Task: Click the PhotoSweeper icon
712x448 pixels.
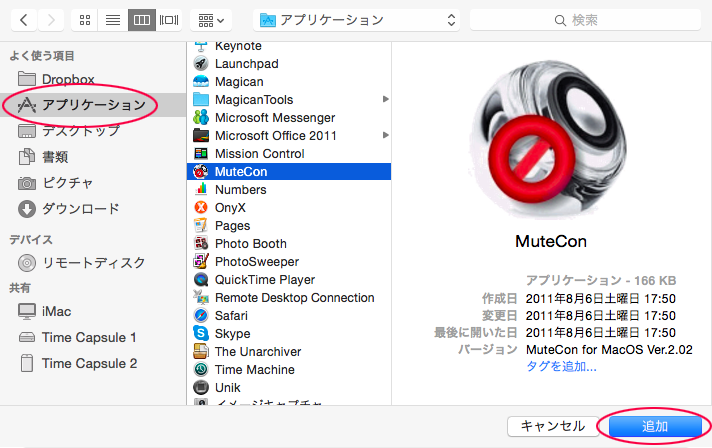Action: point(201,261)
